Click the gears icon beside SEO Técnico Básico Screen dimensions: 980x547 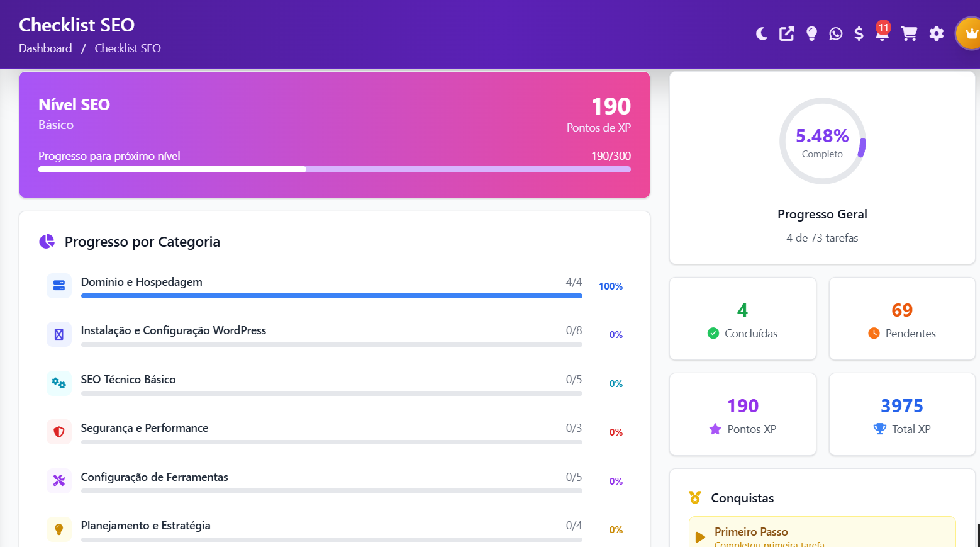[x=58, y=383]
